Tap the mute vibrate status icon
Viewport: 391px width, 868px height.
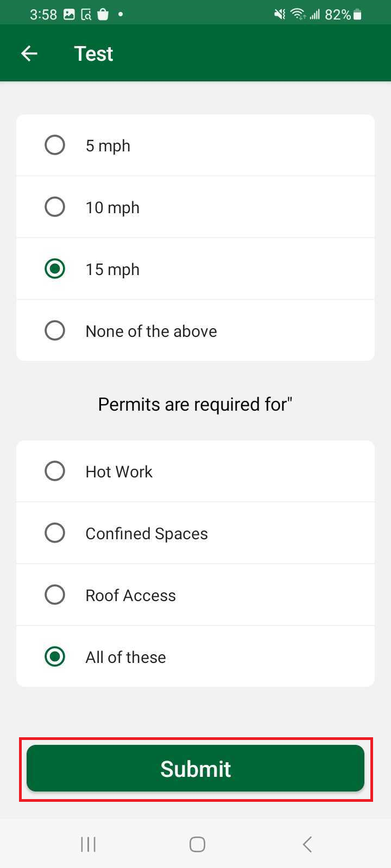coord(280,15)
